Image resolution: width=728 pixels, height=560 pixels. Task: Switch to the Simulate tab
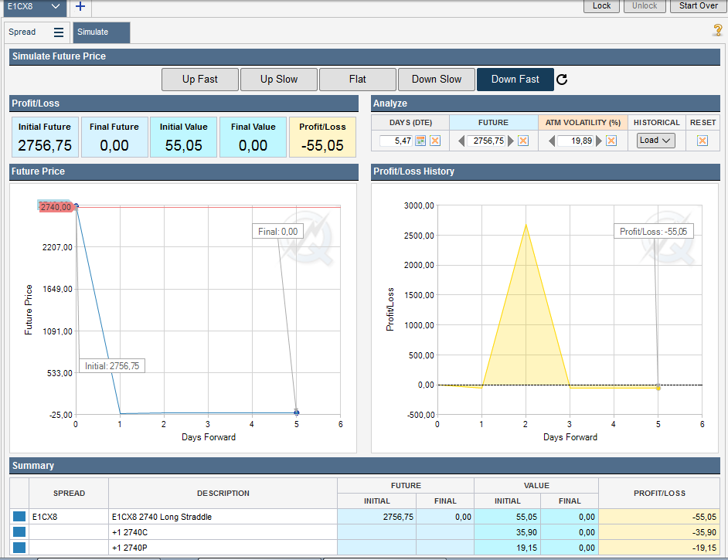(x=101, y=32)
